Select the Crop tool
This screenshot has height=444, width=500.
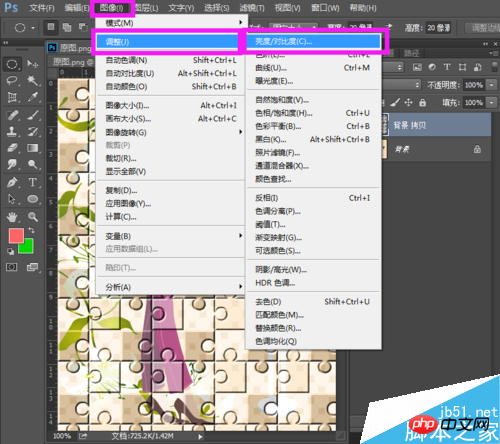(x=12, y=97)
